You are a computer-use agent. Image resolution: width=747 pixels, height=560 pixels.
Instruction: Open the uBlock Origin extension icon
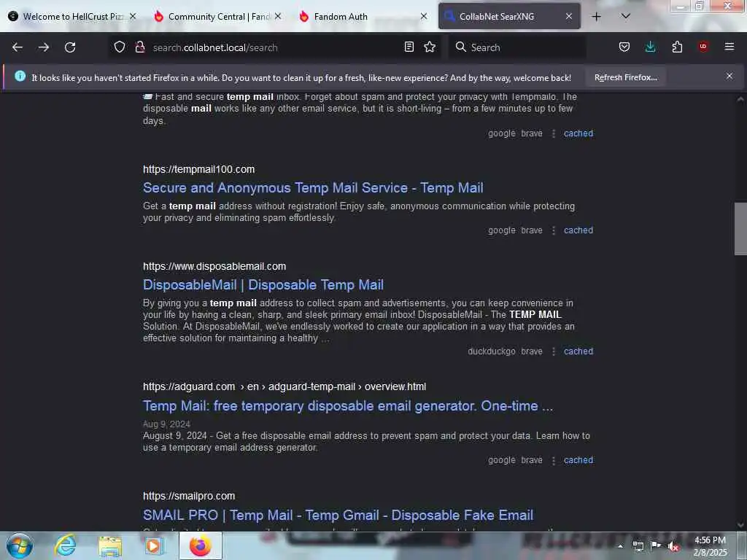[703, 47]
